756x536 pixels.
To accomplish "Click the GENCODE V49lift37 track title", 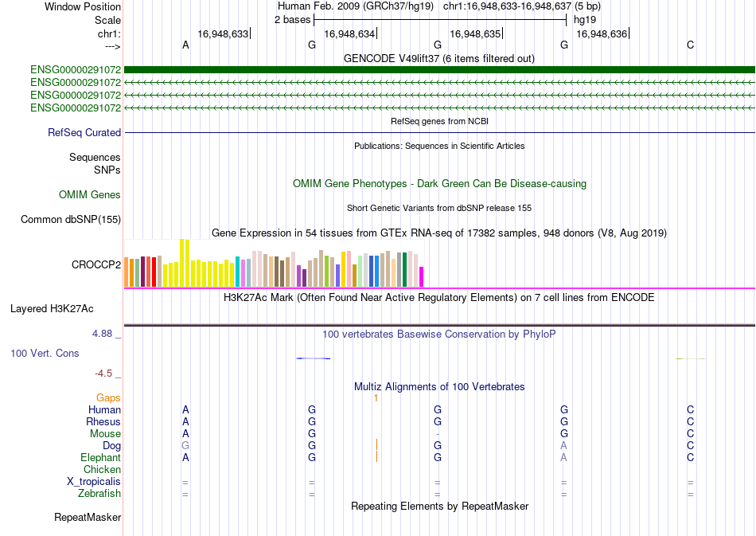I will click(x=439, y=58).
